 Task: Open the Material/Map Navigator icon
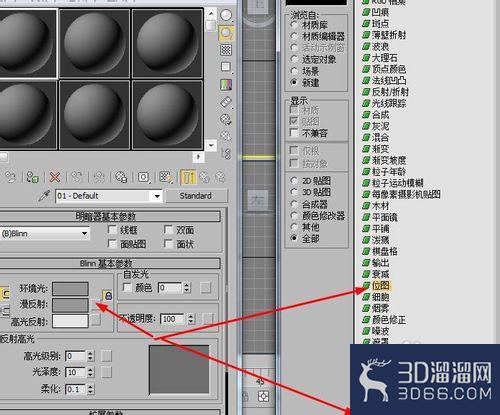tap(226, 154)
